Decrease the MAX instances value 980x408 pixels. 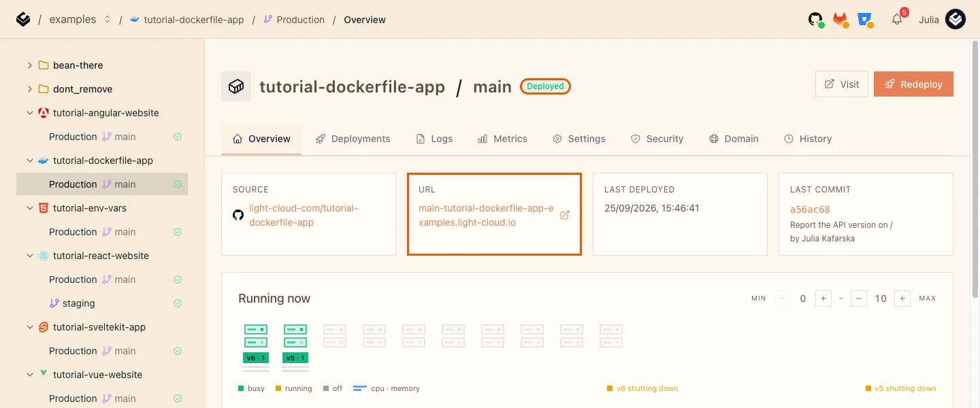[859, 299]
